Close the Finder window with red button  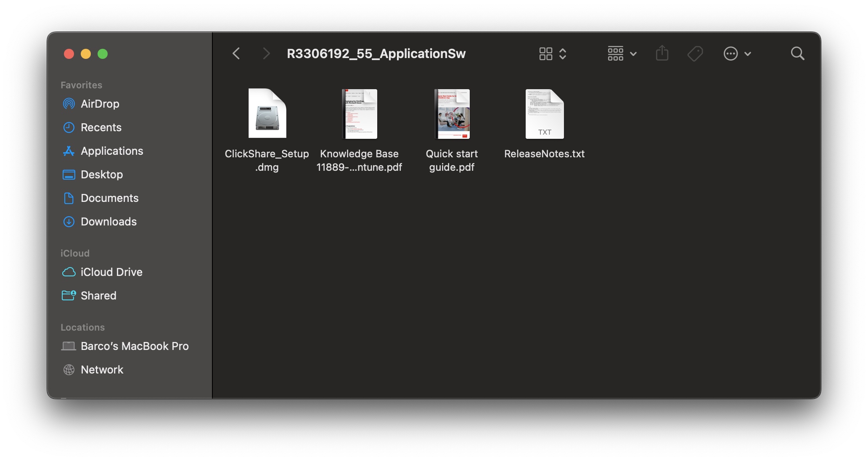pos(69,54)
